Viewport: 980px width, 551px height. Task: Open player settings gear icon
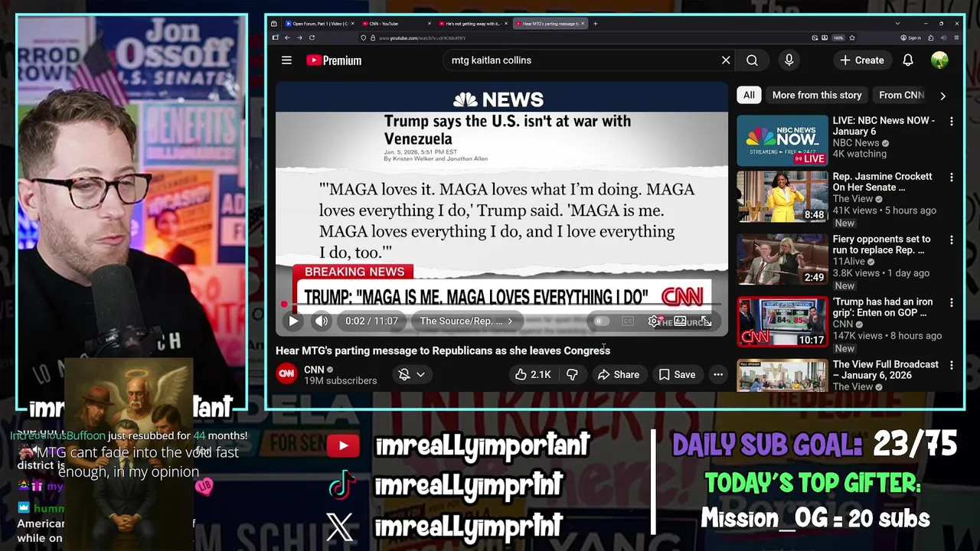coord(653,321)
